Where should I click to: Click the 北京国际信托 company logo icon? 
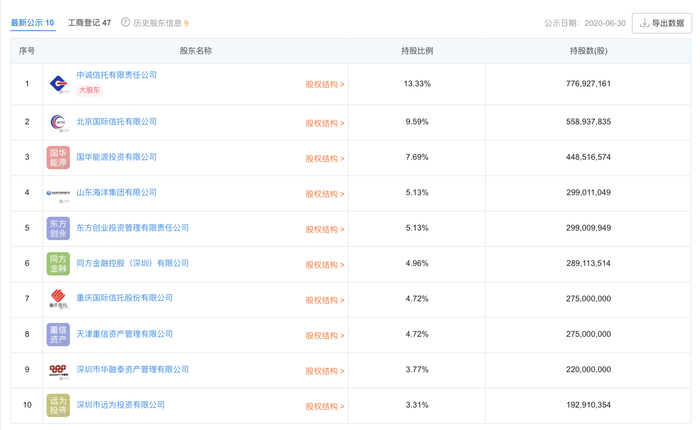(x=58, y=122)
